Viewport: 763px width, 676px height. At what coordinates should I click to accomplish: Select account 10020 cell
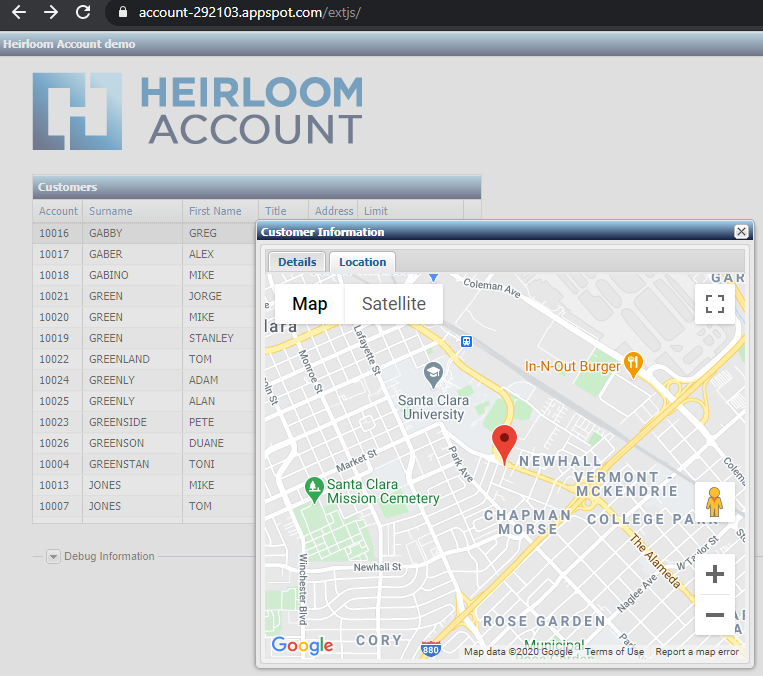[58, 317]
